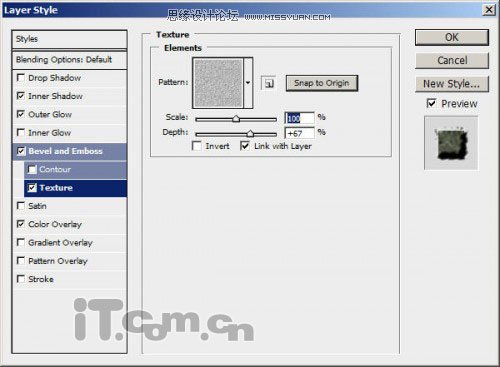
Task: Click the New Style... button
Action: click(452, 84)
